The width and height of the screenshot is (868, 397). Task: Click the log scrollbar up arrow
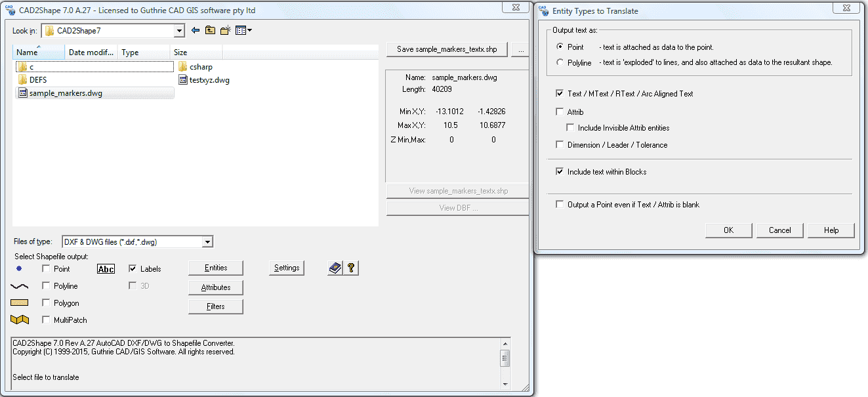(505, 343)
